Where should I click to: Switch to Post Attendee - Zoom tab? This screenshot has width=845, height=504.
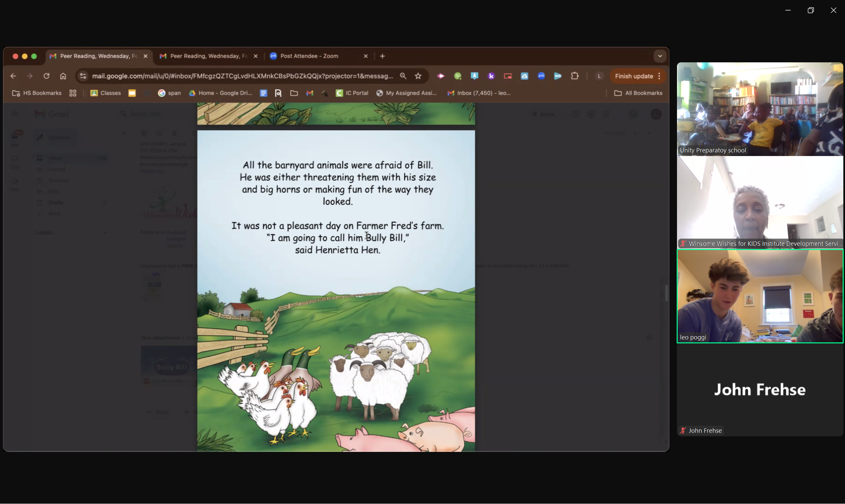pyautogui.click(x=309, y=56)
